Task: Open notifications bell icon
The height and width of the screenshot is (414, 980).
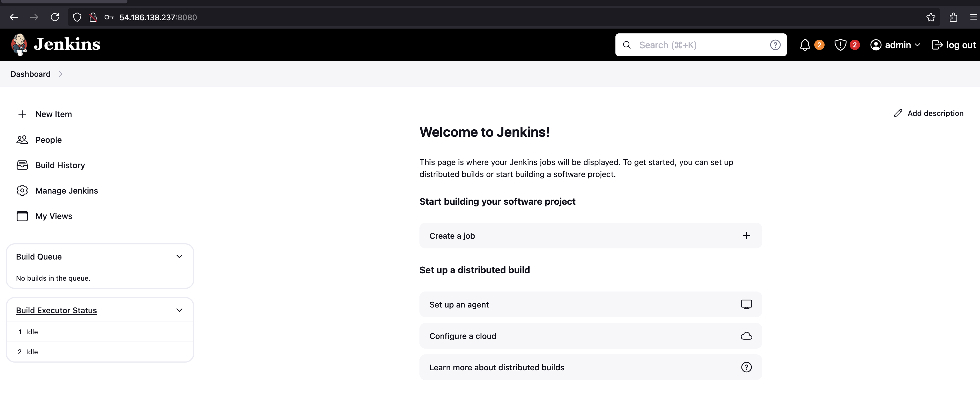Action: (805, 45)
